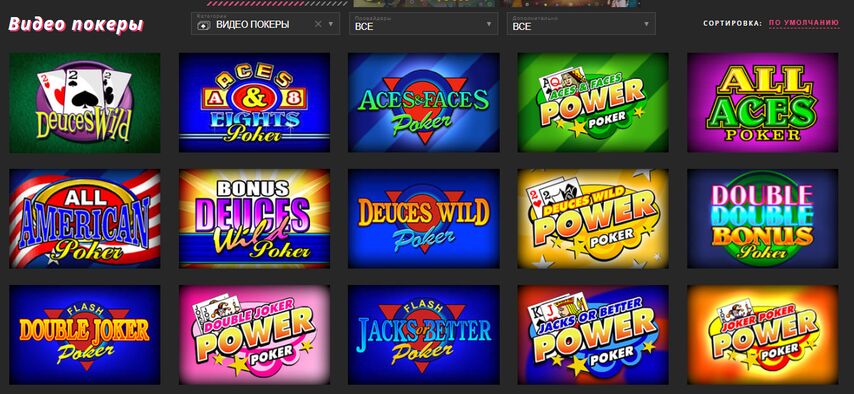854x394 pixels.
Task: Launch Double Double Bonus Poker
Action: pyautogui.click(x=762, y=219)
